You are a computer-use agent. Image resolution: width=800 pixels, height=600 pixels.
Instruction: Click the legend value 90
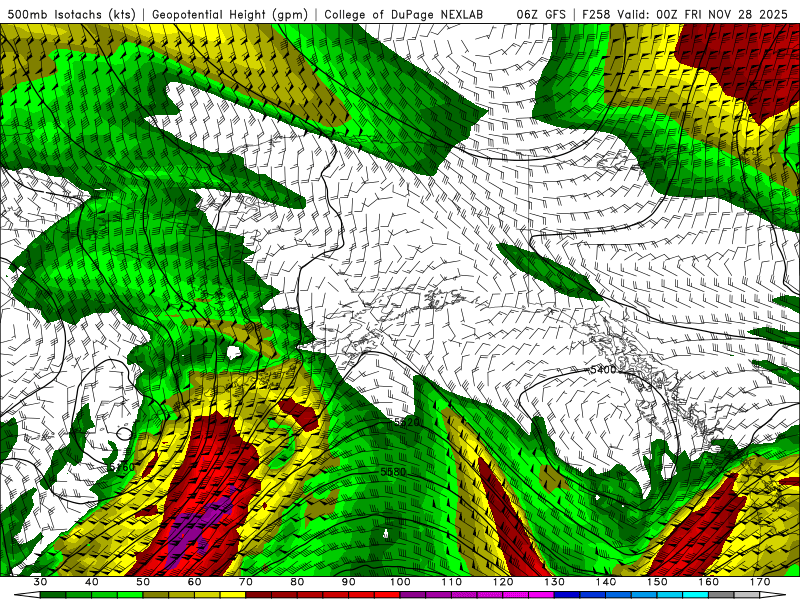point(349,582)
